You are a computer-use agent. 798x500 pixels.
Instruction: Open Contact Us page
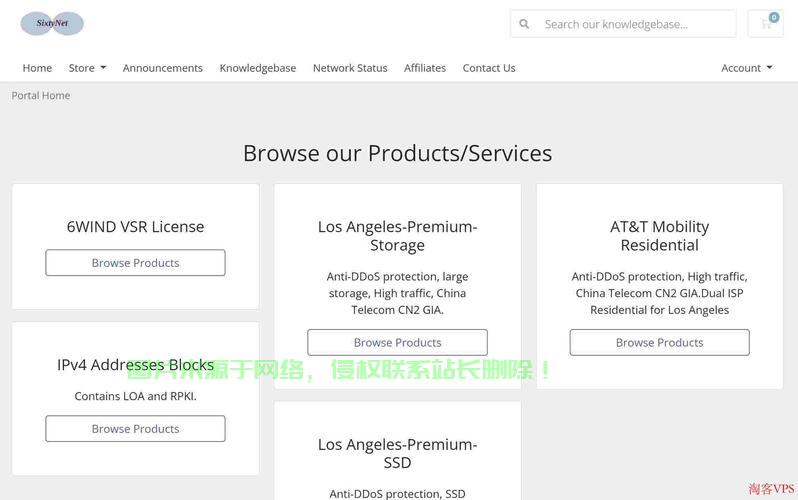click(x=489, y=68)
